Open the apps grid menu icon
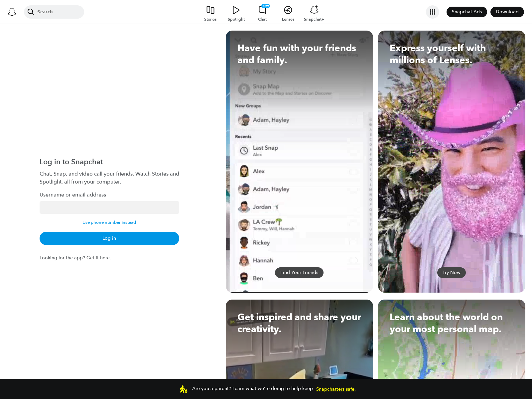The height and width of the screenshot is (399, 532). click(432, 12)
